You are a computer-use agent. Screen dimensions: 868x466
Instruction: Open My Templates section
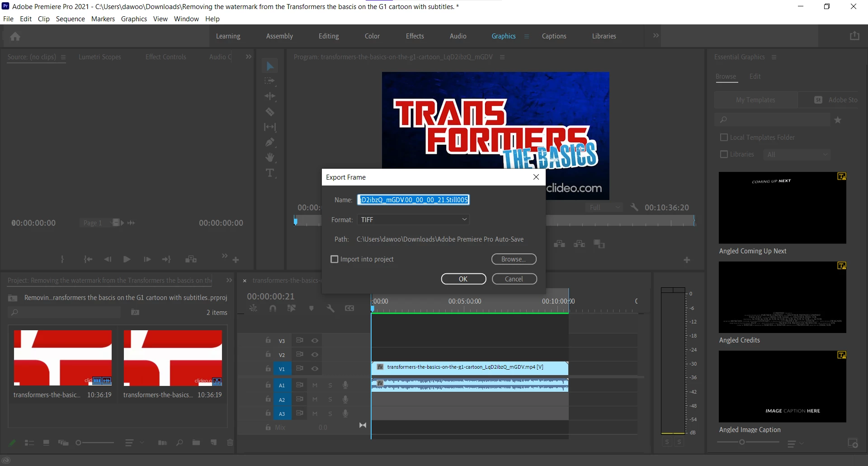point(755,100)
